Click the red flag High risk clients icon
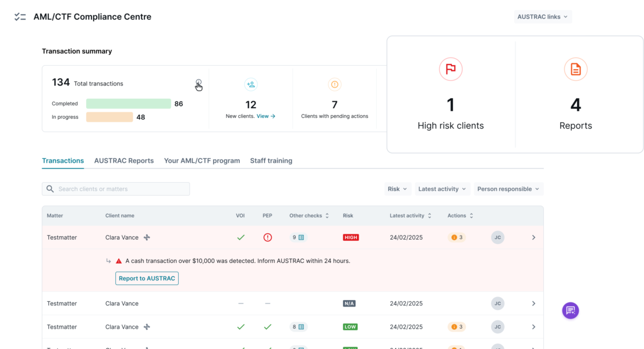The image size is (644, 349). click(450, 69)
